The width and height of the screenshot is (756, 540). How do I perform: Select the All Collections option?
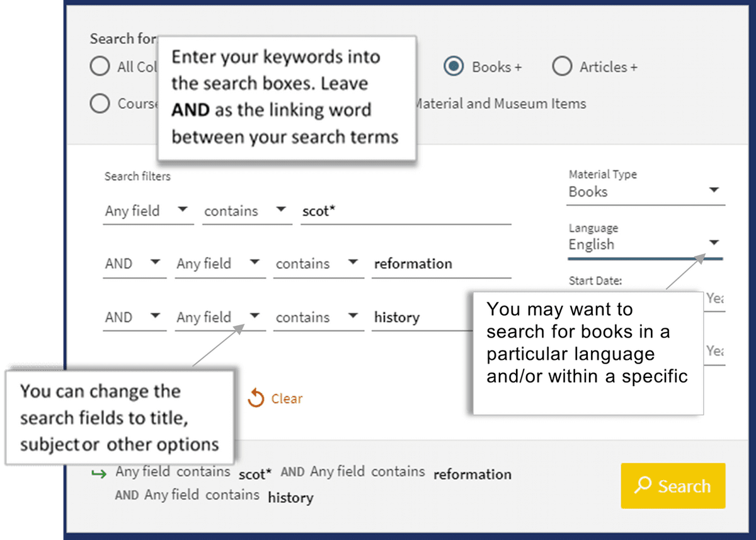click(x=99, y=66)
